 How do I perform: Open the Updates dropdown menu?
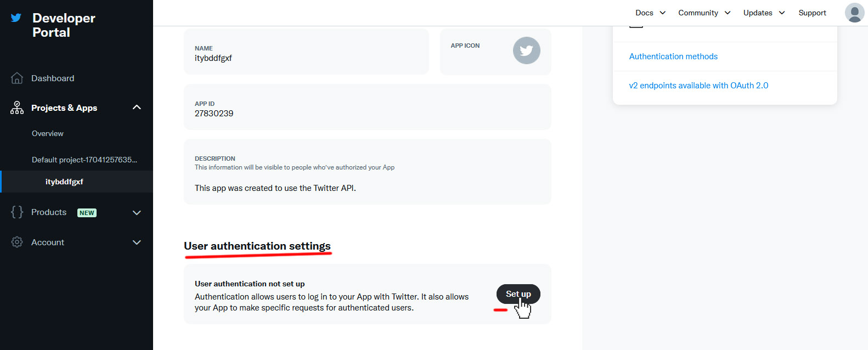tap(764, 13)
